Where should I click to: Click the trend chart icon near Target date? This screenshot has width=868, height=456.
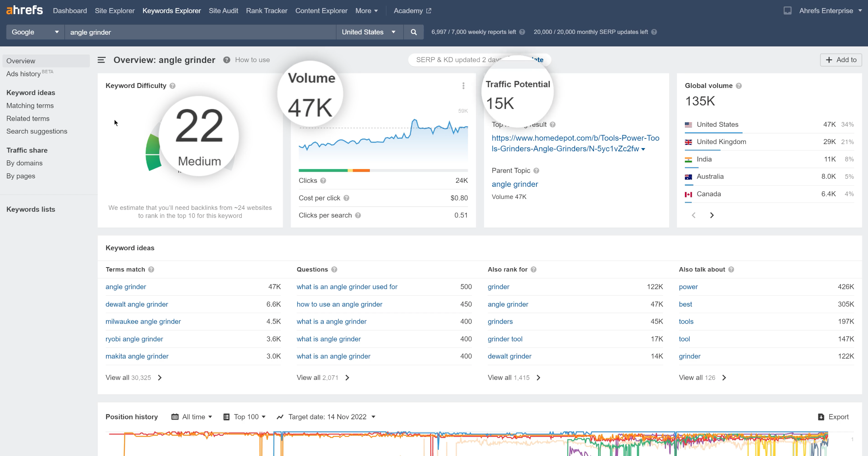280,416
